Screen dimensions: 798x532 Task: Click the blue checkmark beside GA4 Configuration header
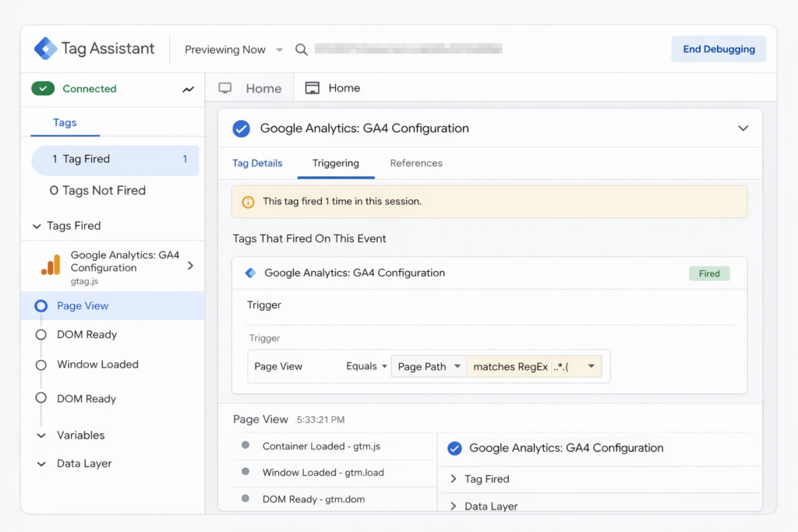click(242, 129)
